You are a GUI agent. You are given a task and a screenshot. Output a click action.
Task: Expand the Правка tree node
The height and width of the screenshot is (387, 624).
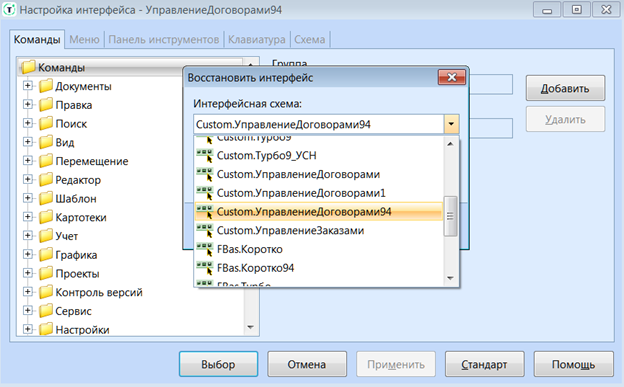click(x=27, y=104)
